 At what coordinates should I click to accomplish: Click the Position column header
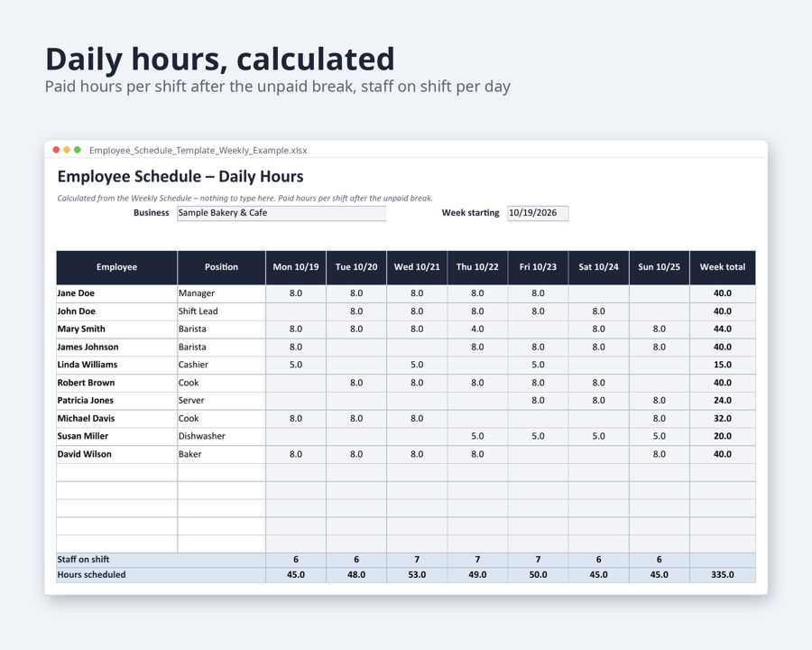(x=222, y=267)
